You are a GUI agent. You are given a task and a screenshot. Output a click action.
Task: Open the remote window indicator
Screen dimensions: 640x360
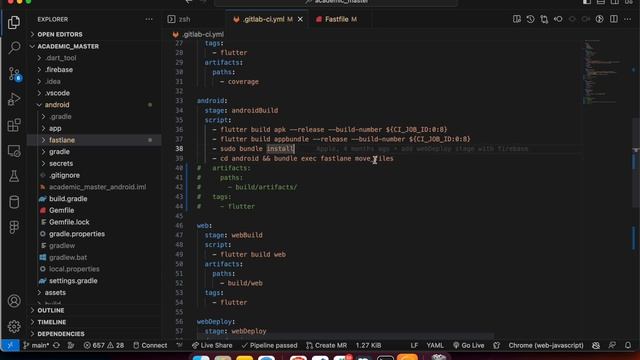pyautogui.click(x=10, y=345)
